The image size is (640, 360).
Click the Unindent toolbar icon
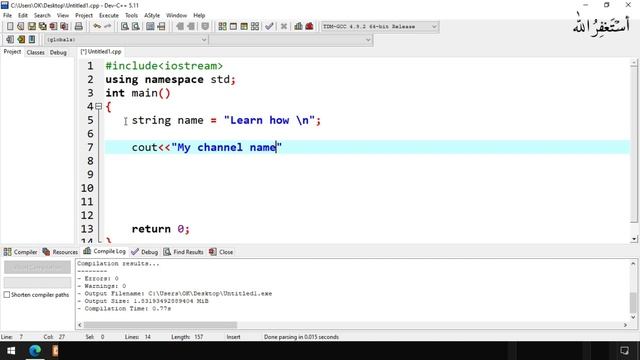(180, 27)
